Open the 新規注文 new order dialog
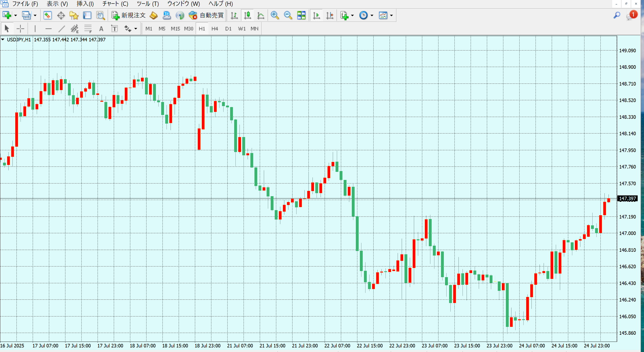Screen dimensions: 644x352 (129, 15)
